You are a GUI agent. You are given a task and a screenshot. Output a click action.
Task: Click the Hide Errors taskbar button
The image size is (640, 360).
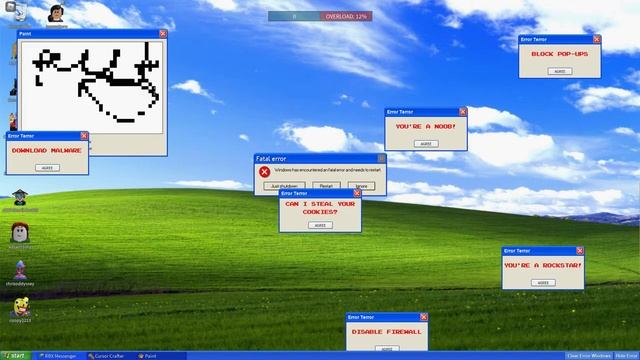click(626, 356)
